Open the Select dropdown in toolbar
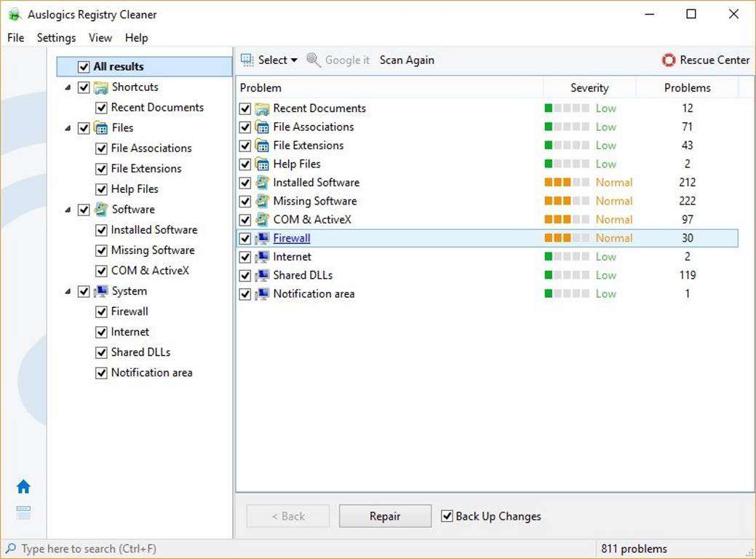Screen dimensions: 756x559 [269, 60]
